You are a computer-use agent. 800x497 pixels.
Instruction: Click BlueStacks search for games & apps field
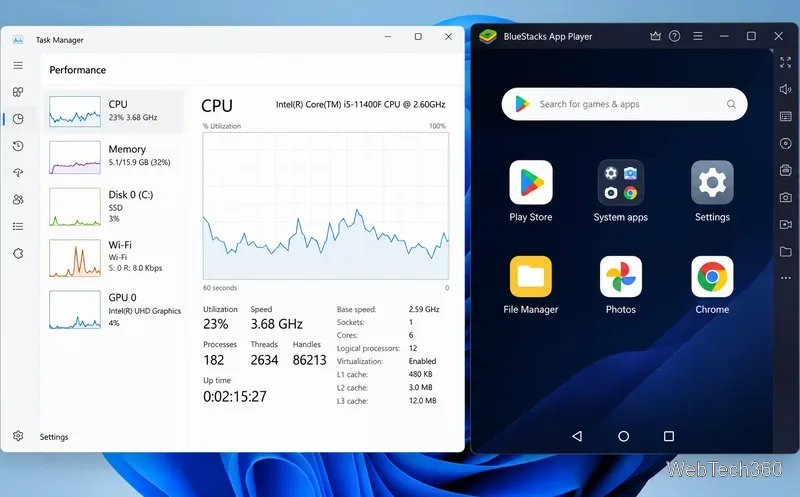(x=624, y=104)
